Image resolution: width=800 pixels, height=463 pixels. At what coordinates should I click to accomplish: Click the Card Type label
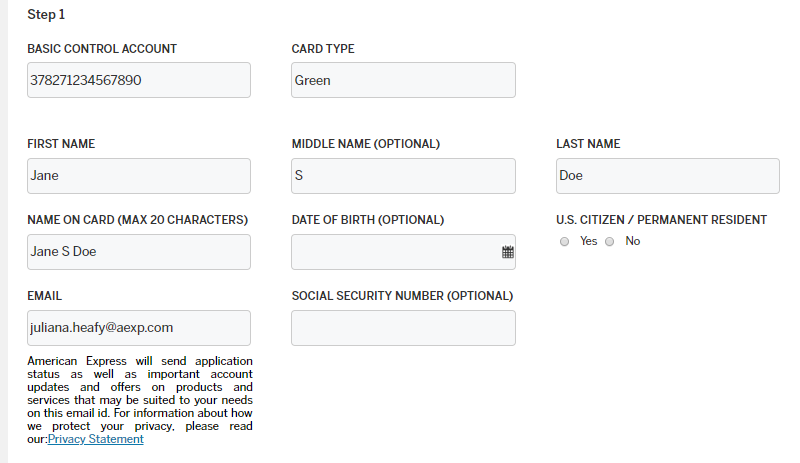(323, 49)
